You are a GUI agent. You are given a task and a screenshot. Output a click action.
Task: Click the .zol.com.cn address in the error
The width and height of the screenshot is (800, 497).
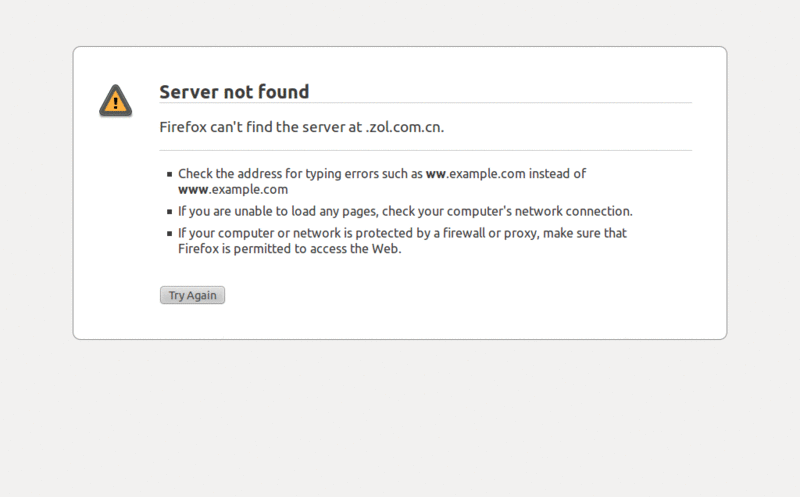pos(404,127)
